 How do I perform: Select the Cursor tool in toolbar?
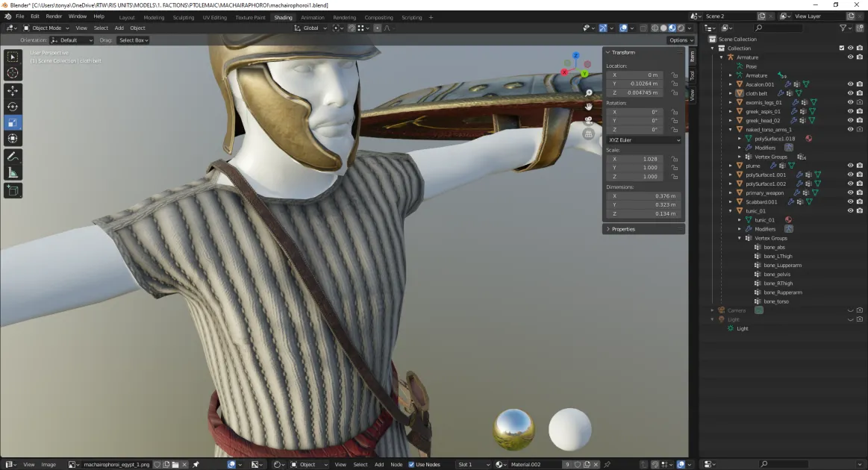[13, 72]
